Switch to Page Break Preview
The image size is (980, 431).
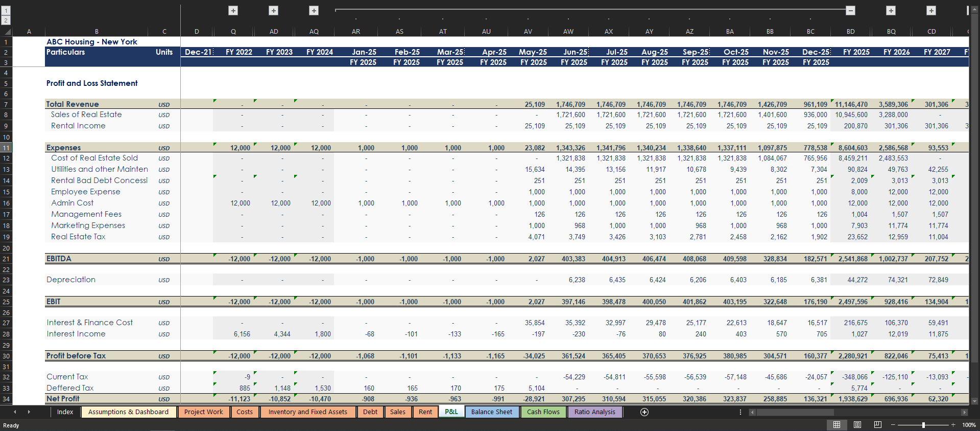[x=877, y=425]
